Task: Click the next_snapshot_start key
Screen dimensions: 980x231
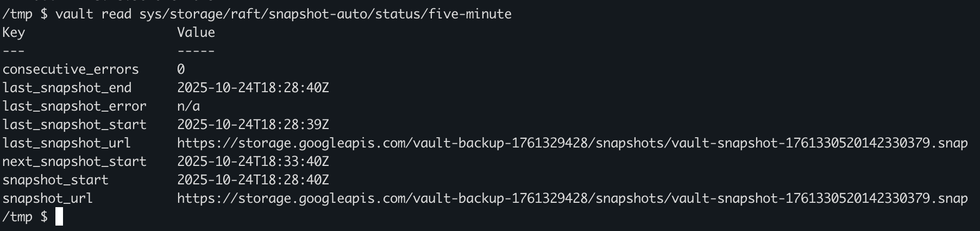Action: click(x=74, y=162)
